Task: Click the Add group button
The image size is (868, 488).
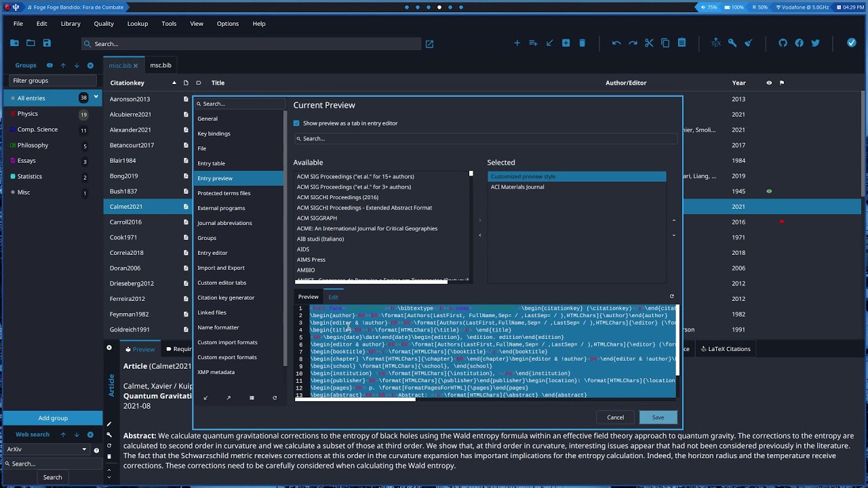Action: (x=52, y=418)
